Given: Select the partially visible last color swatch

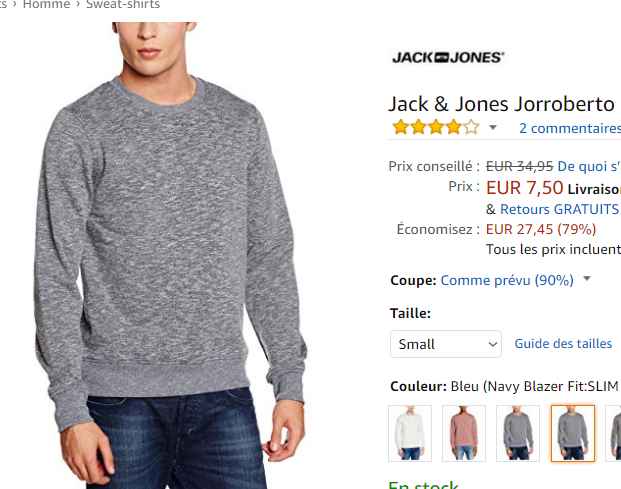Looking at the screenshot, I should click(x=614, y=434).
